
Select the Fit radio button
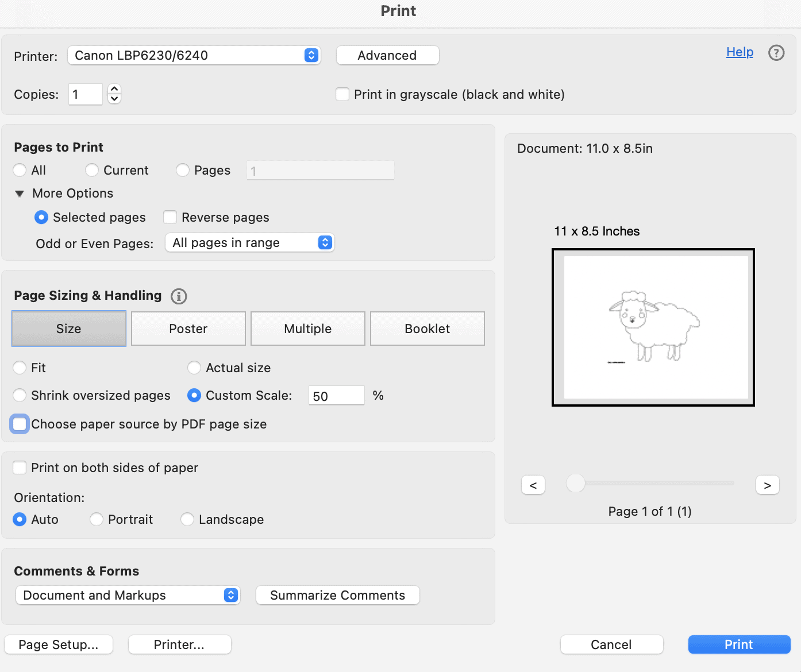tap(20, 368)
